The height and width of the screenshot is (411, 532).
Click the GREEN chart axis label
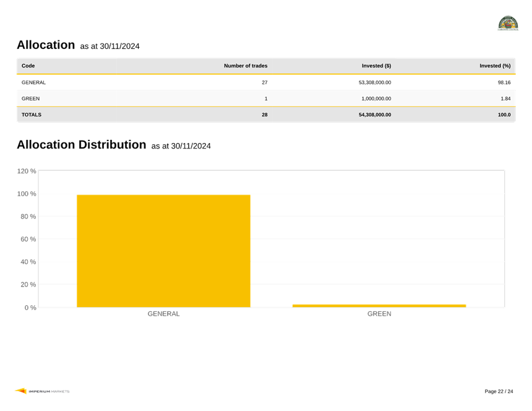379,314
